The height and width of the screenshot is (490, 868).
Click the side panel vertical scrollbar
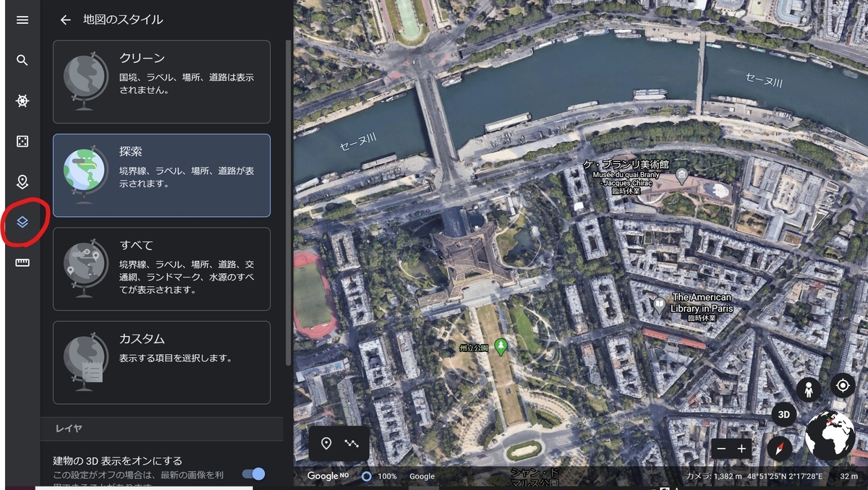point(289,202)
